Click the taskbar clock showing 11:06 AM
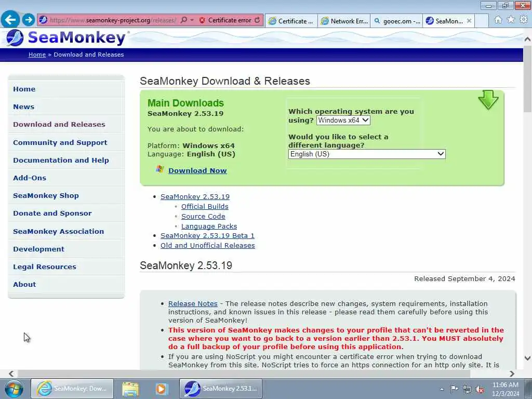 pos(505,389)
